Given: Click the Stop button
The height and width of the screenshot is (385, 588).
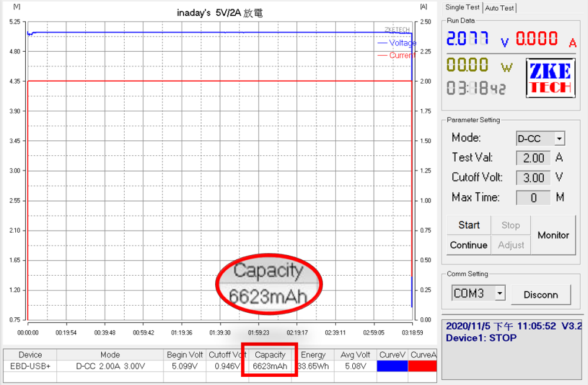Looking at the screenshot, I should [x=510, y=225].
